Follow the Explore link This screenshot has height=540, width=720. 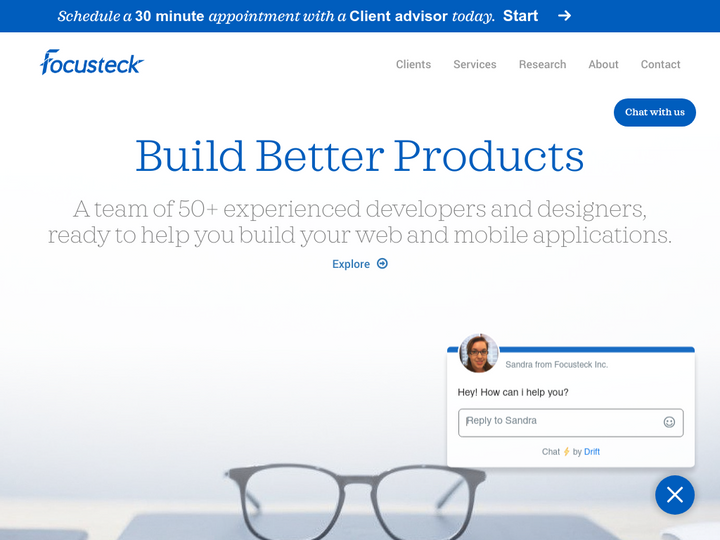click(351, 264)
